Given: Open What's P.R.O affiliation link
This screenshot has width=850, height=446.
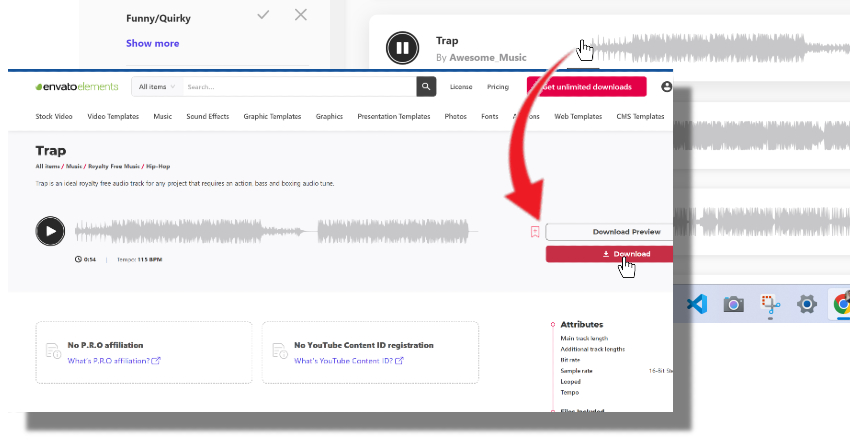Looking at the screenshot, I should (x=114, y=361).
